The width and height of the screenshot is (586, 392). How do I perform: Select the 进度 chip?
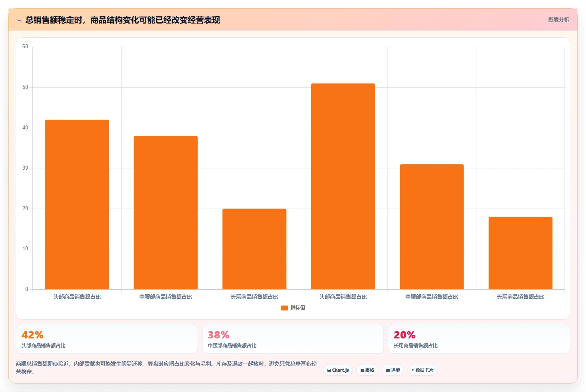pyautogui.click(x=393, y=370)
